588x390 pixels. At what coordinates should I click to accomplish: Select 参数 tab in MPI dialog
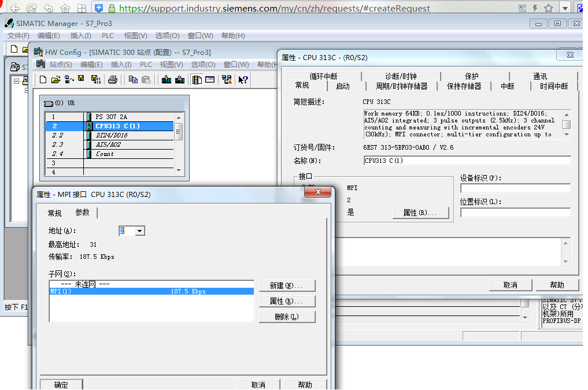[83, 213]
